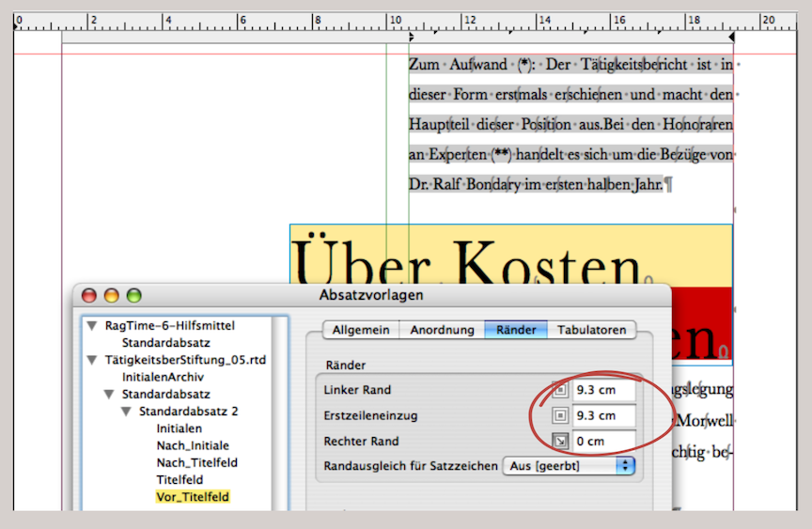The height and width of the screenshot is (529, 812).
Task: Click the left indent marker on ruler
Action: (410, 37)
